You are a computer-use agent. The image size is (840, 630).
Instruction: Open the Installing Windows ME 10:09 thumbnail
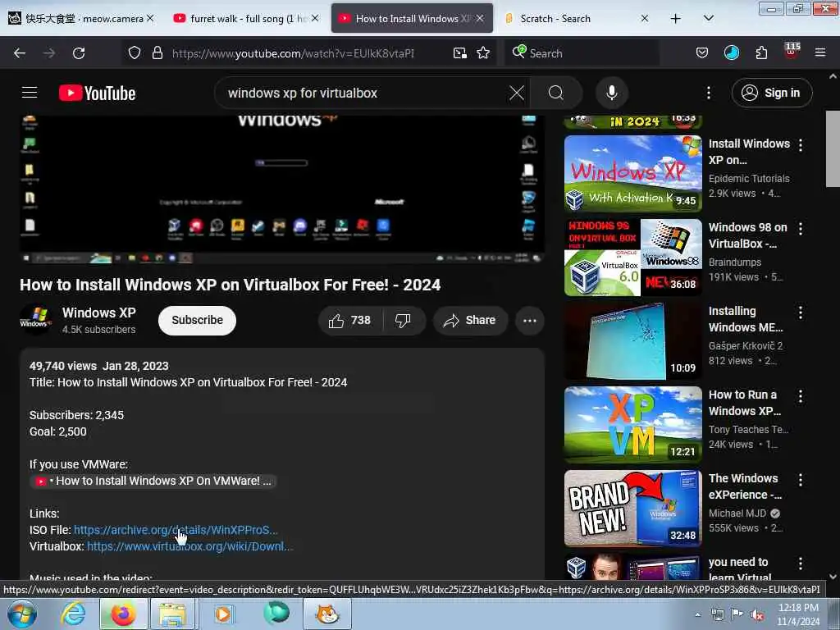click(632, 340)
